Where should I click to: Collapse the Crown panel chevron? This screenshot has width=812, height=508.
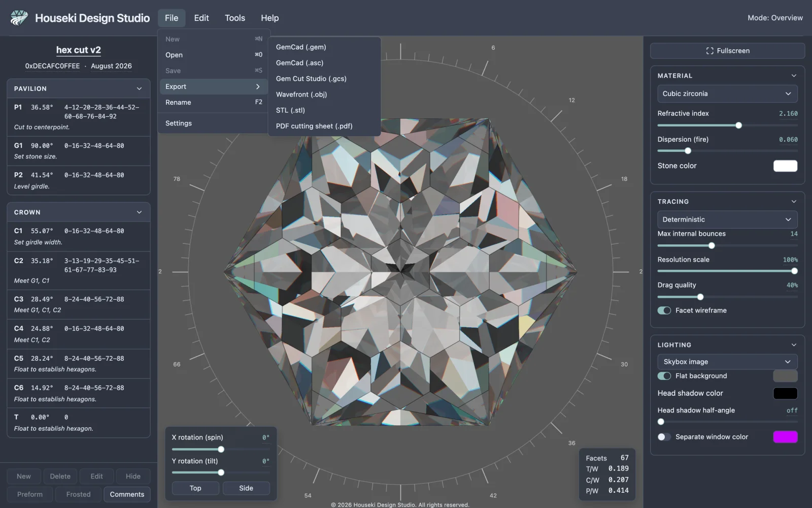[x=139, y=212]
